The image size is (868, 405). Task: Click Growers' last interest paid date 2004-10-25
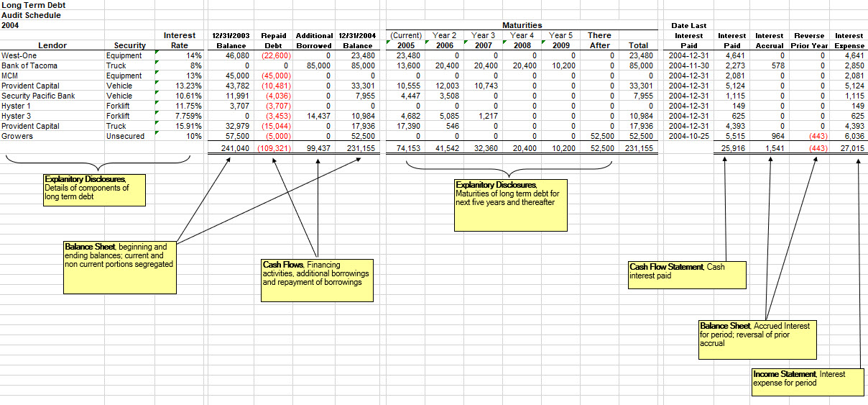688,136
